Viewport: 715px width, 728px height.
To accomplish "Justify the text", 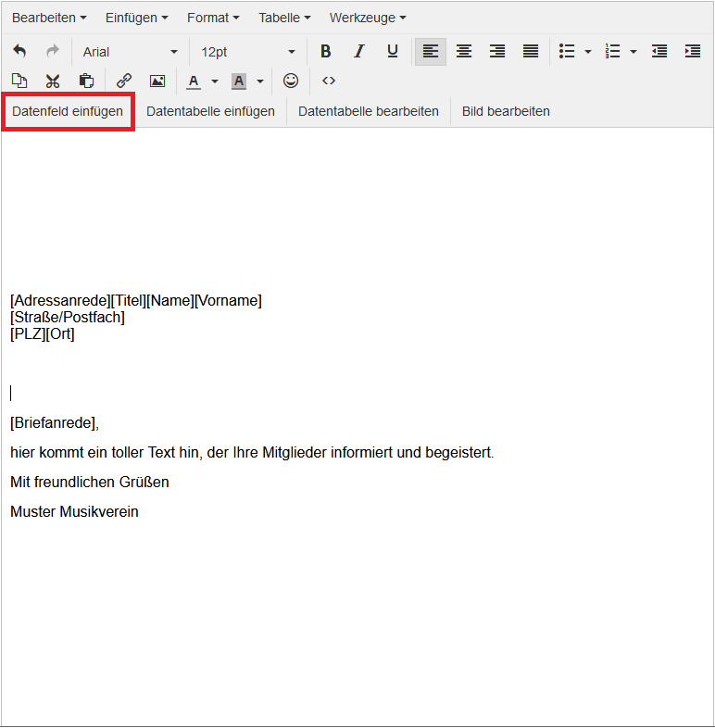I will coord(531,51).
